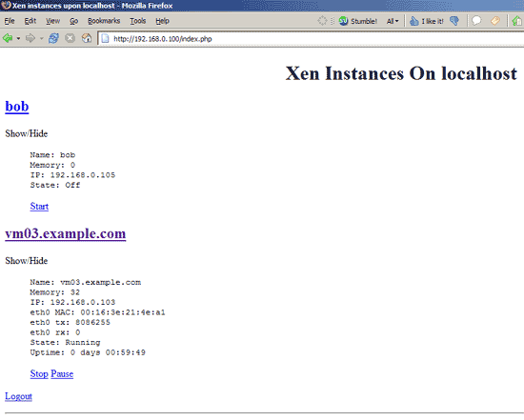
Task: Toggle Show/Hide under vm03.example.com
Action: pos(27,261)
